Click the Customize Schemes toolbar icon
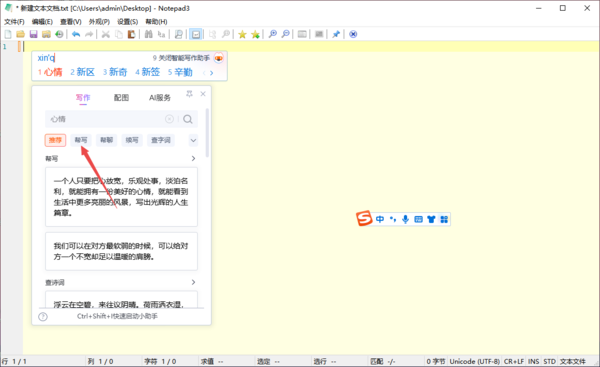Viewport: 600px width, 367px height. [x=319, y=34]
